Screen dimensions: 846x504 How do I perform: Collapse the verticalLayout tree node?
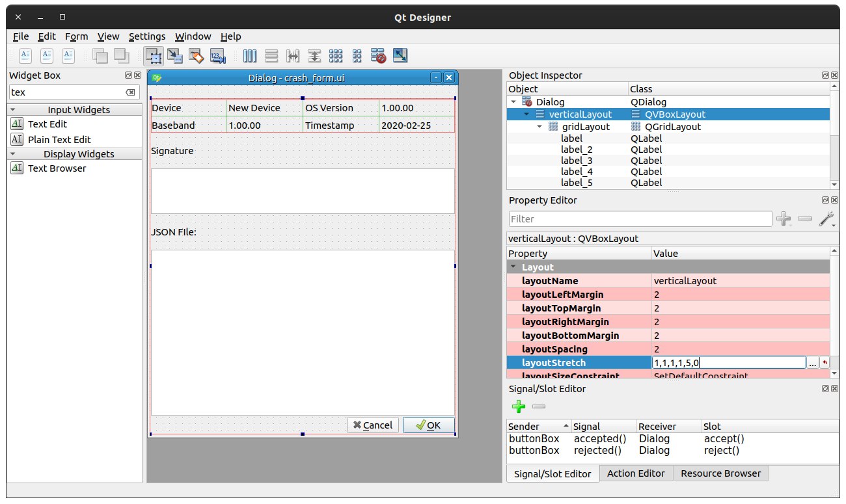coord(526,114)
